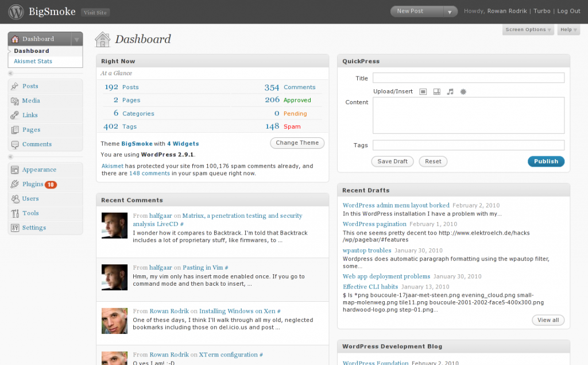Click the Add Media starburst icon
Image resolution: width=588 pixels, height=365 pixels.
click(463, 91)
